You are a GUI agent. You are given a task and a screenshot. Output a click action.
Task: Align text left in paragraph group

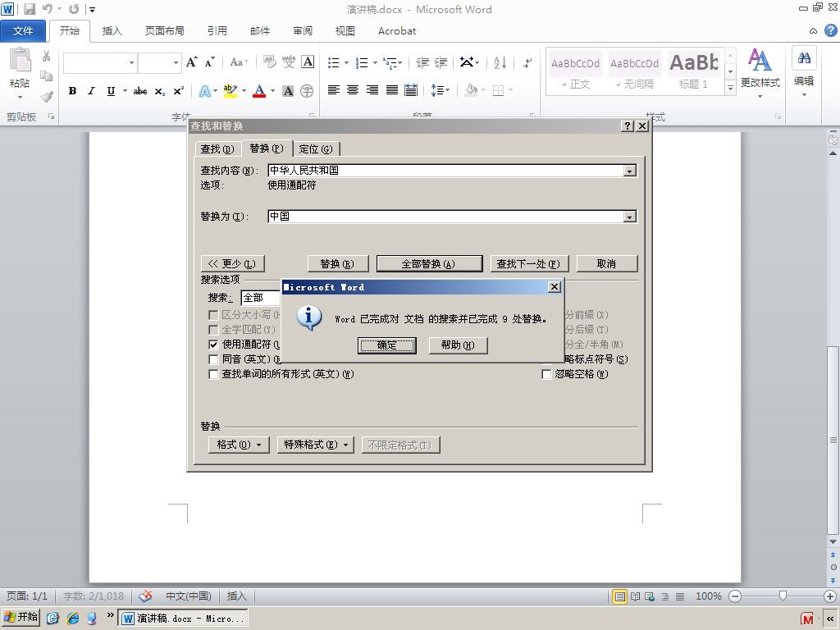(x=333, y=90)
